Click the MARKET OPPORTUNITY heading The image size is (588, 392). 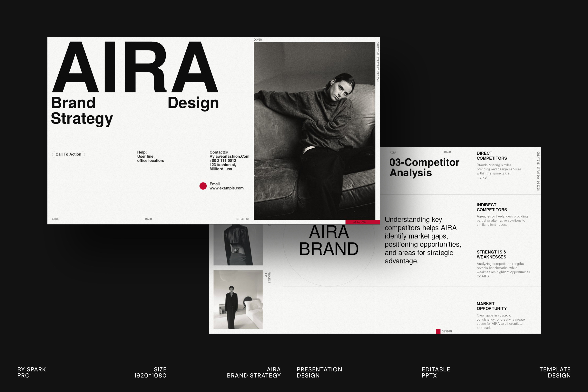[492, 306]
